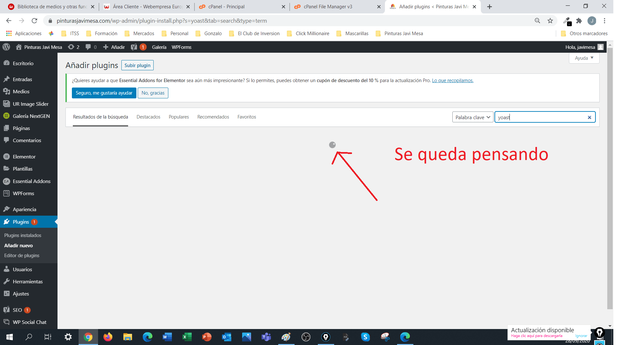This screenshot has width=644, height=345.
Task: Open Hola, javimesa user menu
Action: point(584,47)
